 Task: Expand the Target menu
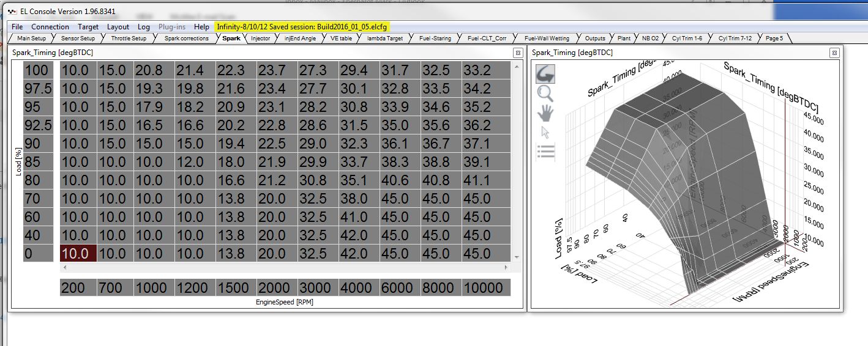pos(88,27)
